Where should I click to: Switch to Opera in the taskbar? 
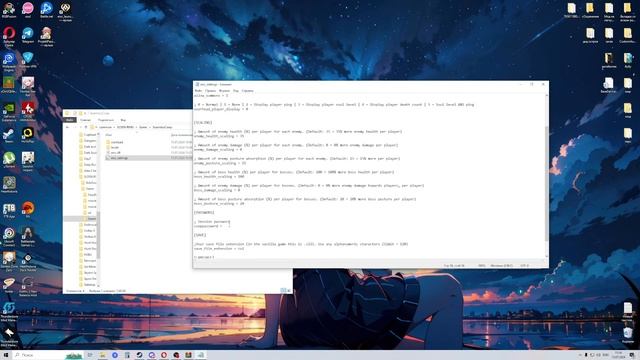164,355
